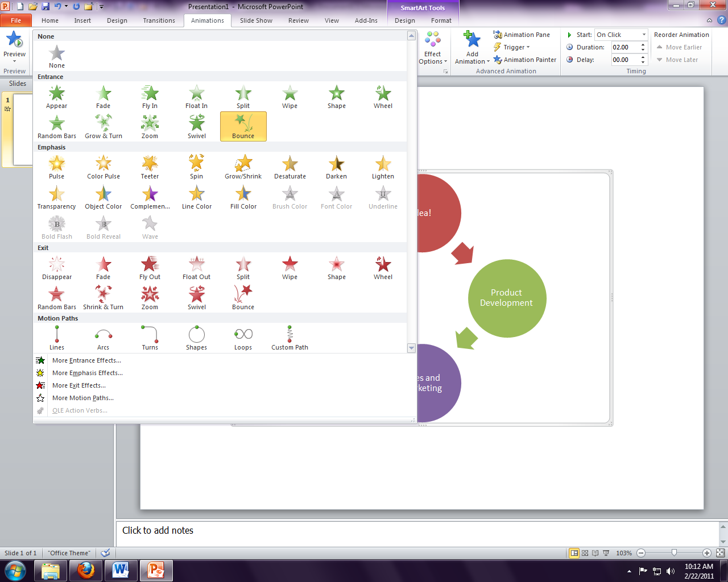The width and height of the screenshot is (728, 582).
Task: Choose the Custom Path motion path
Action: click(290, 338)
